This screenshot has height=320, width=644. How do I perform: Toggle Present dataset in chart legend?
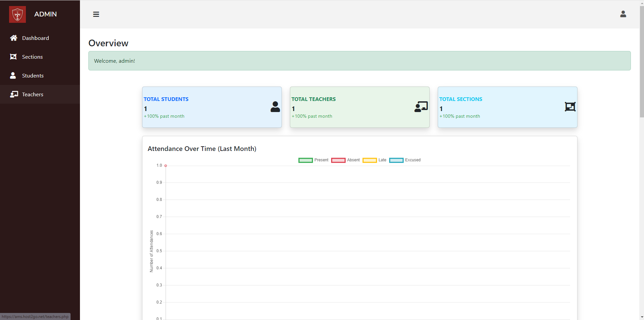[x=313, y=160]
